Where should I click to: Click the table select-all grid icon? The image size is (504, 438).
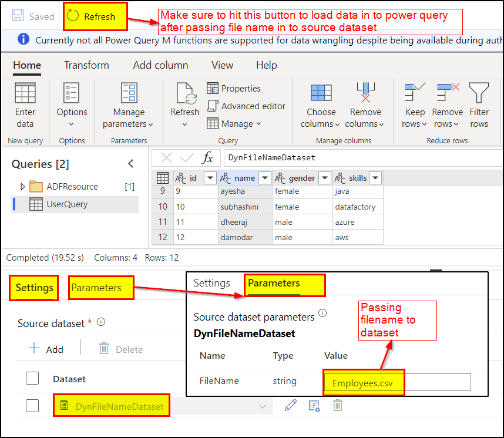(162, 178)
